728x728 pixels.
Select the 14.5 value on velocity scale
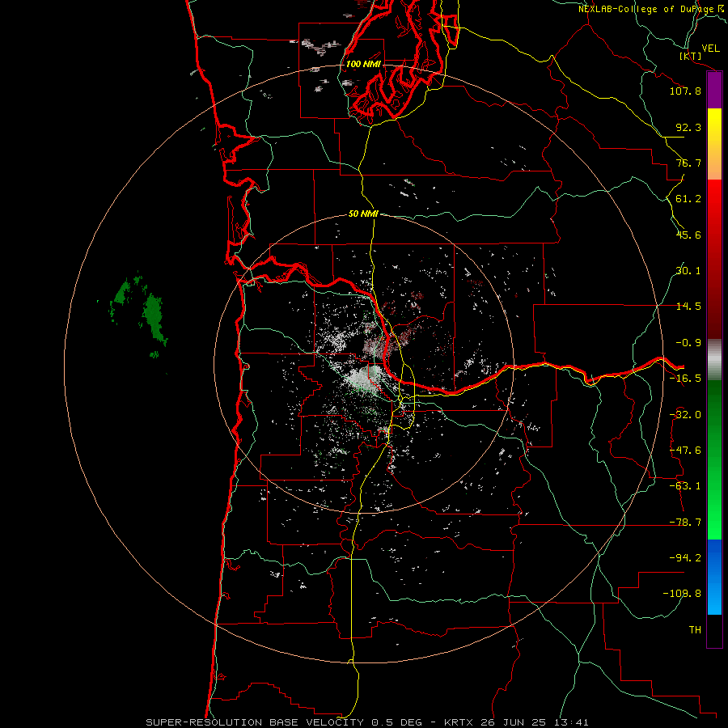[688, 307]
